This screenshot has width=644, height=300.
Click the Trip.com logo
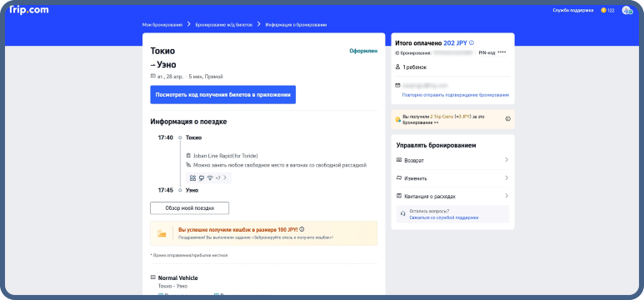29,10
